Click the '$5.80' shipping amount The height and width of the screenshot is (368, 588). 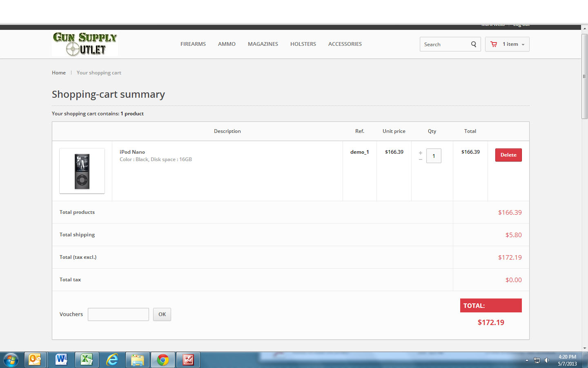[x=514, y=235]
